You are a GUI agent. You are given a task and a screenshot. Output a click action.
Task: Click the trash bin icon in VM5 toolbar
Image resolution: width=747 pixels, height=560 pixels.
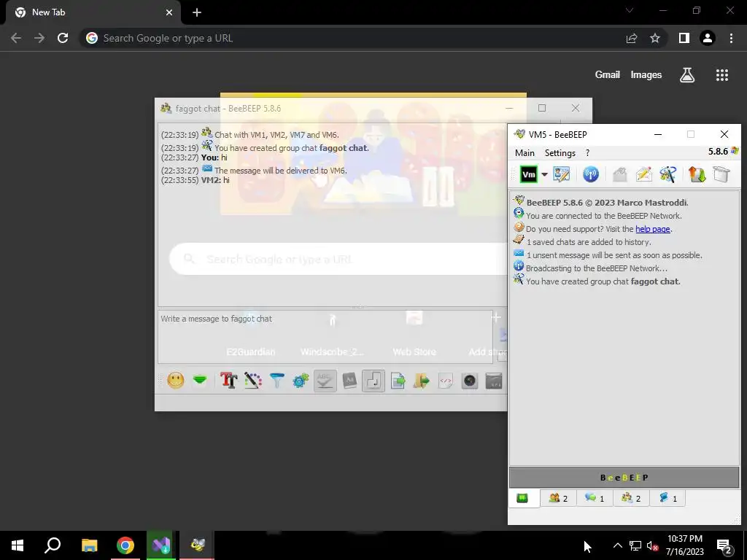[x=721, y=174]
